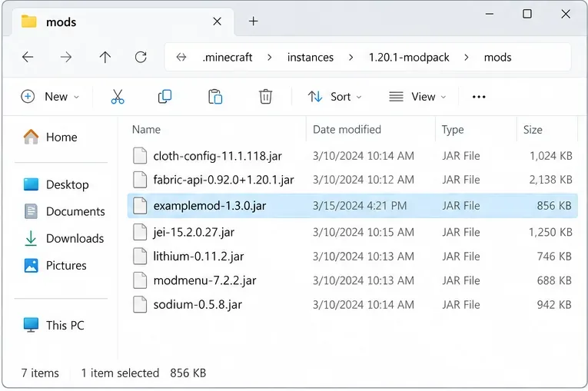Click the mods breadcrumb segment
Screen dimensions: 588x391
click(x=497, y=58)
